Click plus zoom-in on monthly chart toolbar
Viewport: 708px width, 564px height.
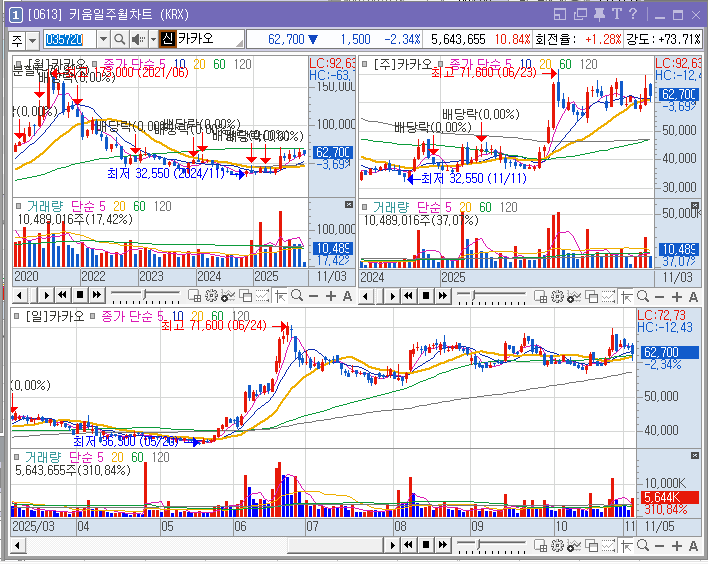click(x=331, y=296)
